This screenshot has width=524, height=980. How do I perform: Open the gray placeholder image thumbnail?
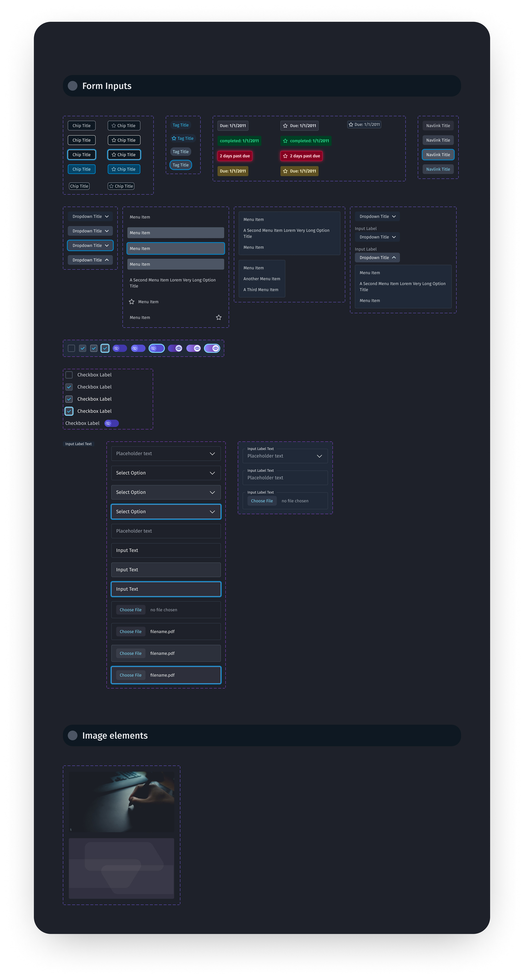coord(121,868)
